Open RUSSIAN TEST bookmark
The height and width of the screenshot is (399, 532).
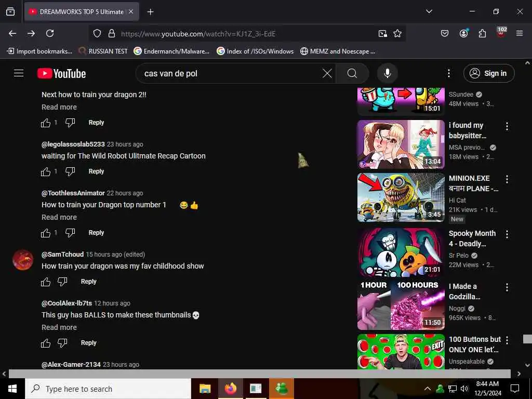(x=103, y=51)
